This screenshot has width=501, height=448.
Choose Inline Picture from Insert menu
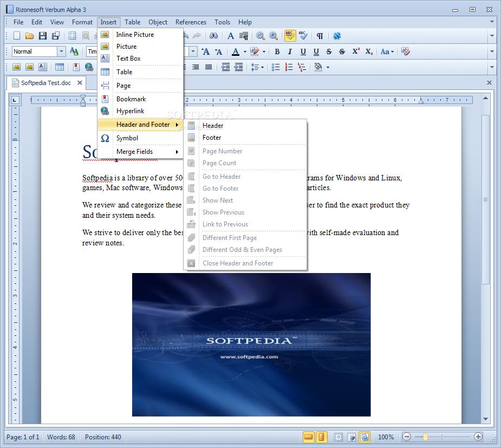141,35
